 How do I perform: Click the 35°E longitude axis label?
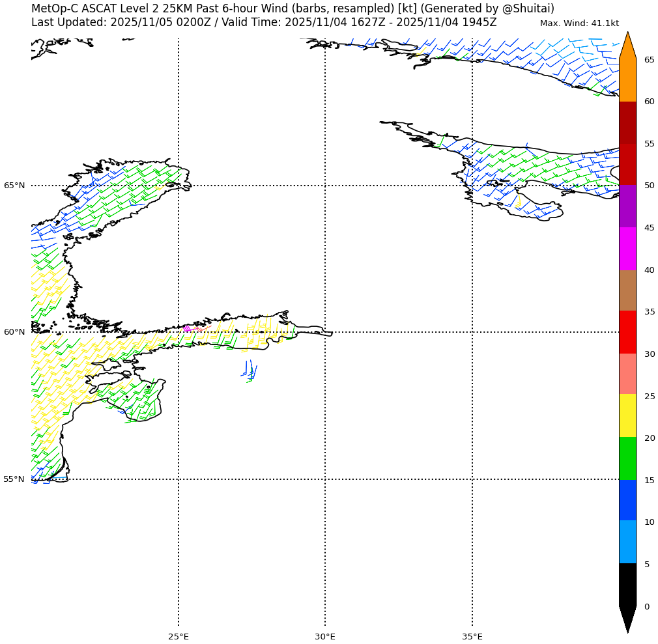click(472, 636)
